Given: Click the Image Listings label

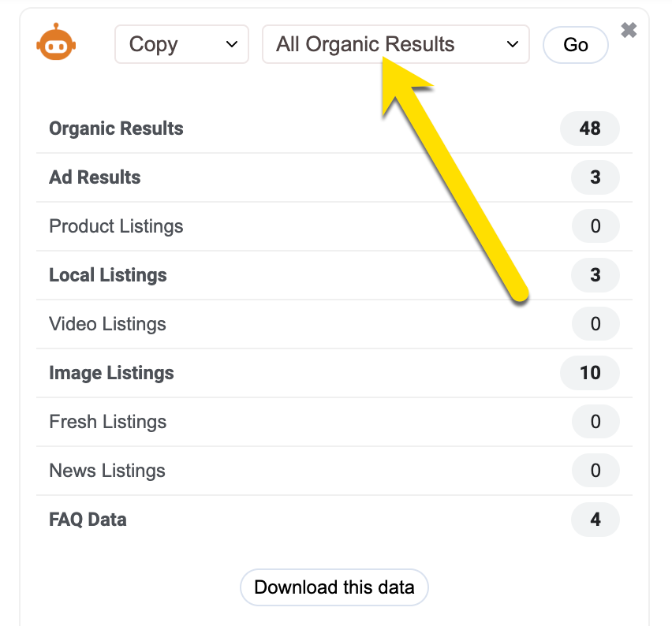Looking at the screenshot, I should tap(110, 373).
